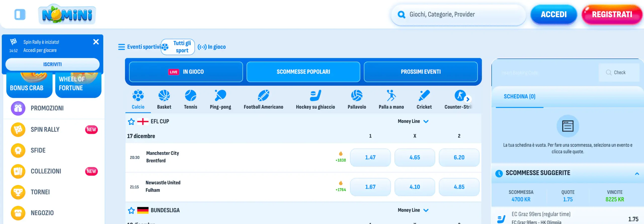Pick Newcastle United draw odds 4.10
Viewport: 644px width, 224px height.
pyautogui.click(x=415, y=187)
